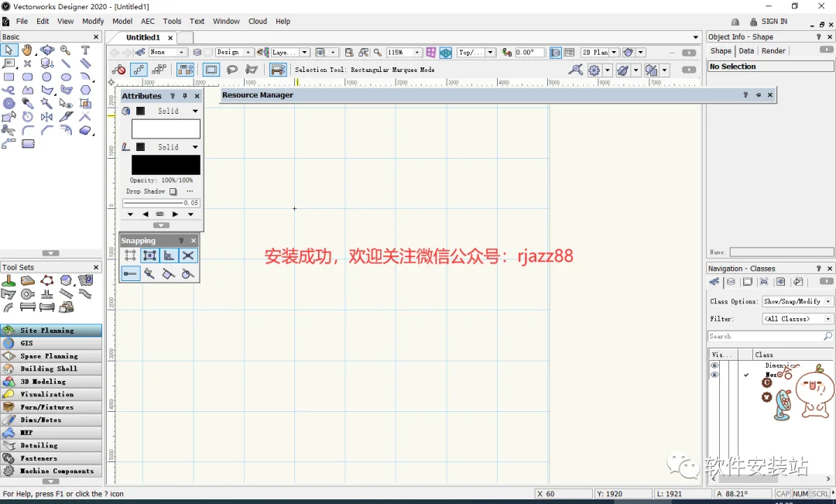Viewport: 836px width, 504px height.
Task: Toggle Snap to Object in Snapping palette
Action: tap(150, 255)
